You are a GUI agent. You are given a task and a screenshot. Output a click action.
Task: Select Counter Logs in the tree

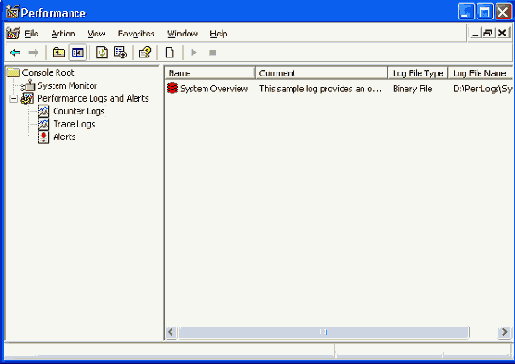79,111
